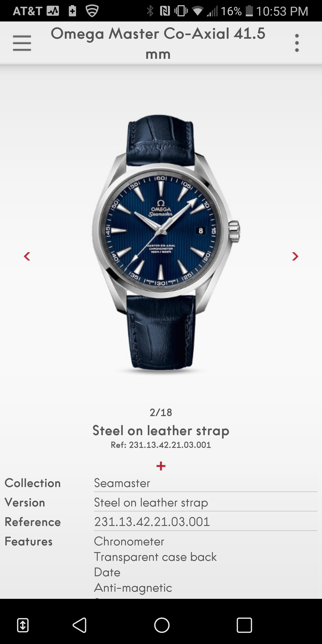Open the hamburger navigation menu

click(22, 43)
